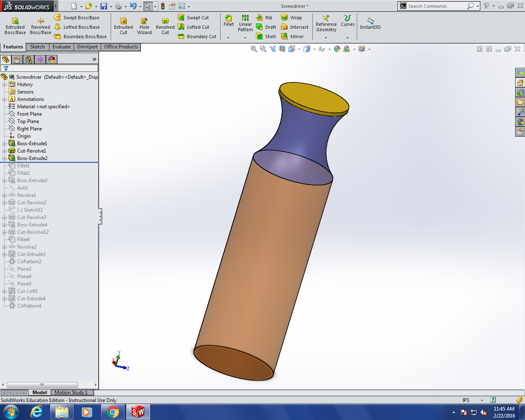Toggle the Section View tool

click(x=282, y=49)
